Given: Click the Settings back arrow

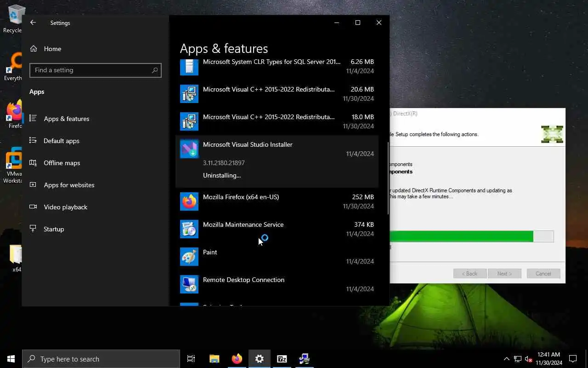Looking at the screenshot, I should click(x=33, y=23).
